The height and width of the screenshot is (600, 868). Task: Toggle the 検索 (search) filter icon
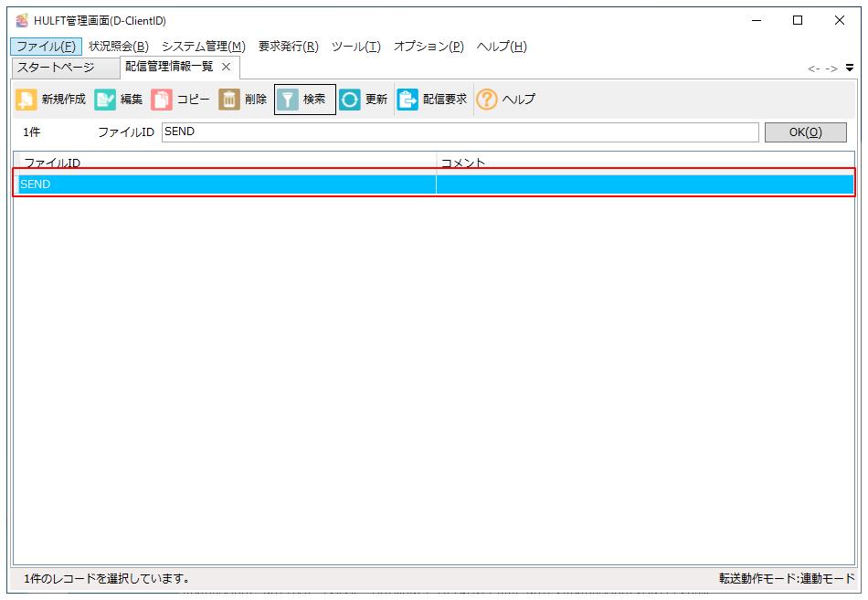click(x=287, y=100)
